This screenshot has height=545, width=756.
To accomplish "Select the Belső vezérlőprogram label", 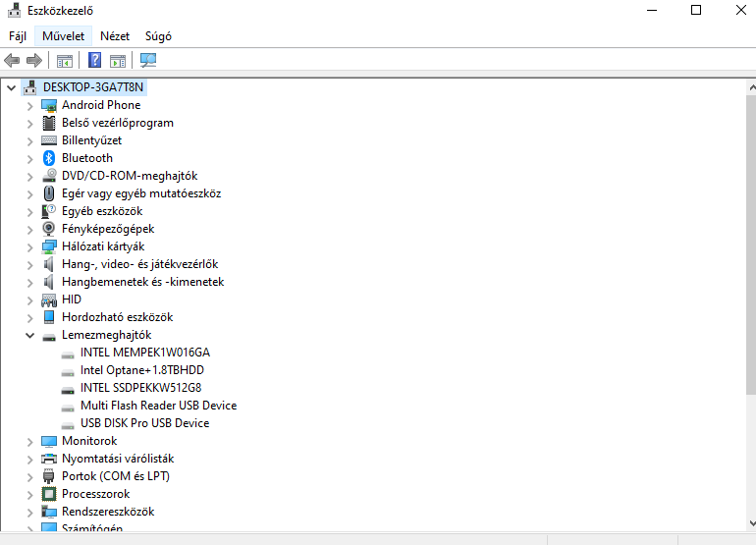I will [118, 123].
